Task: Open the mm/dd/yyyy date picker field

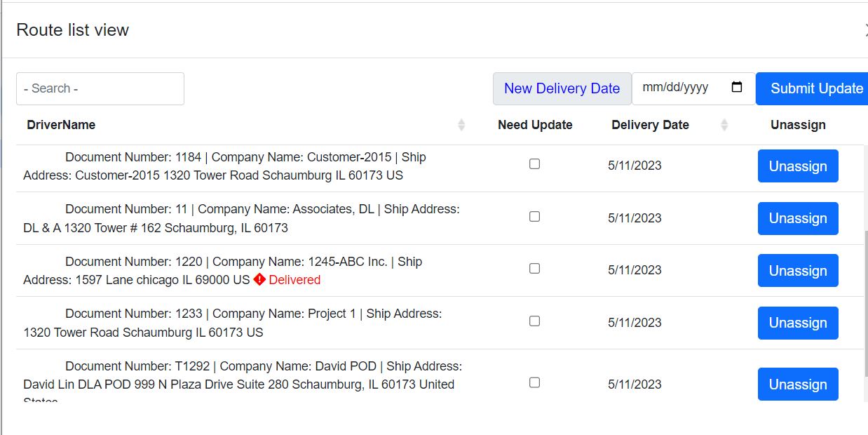Action: (677, 88)
